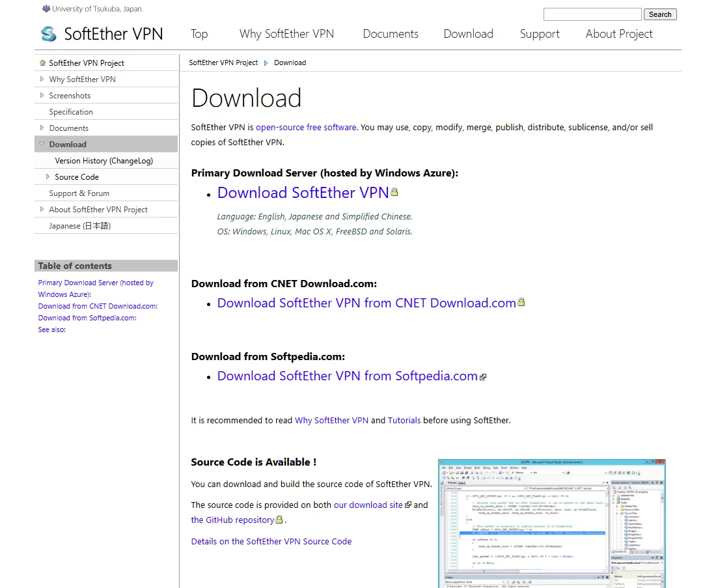
Task: Follow the our download site link
Action: [368, 505]
